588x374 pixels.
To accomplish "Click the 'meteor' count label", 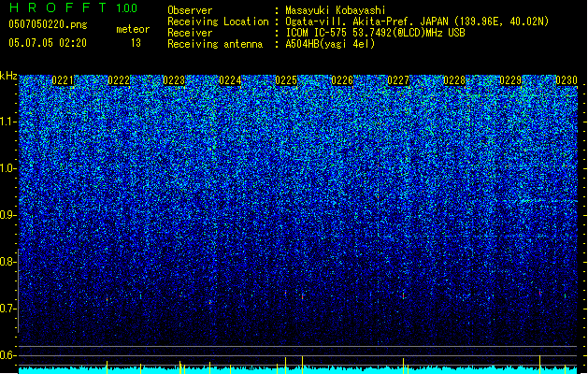I will point(133,29).
